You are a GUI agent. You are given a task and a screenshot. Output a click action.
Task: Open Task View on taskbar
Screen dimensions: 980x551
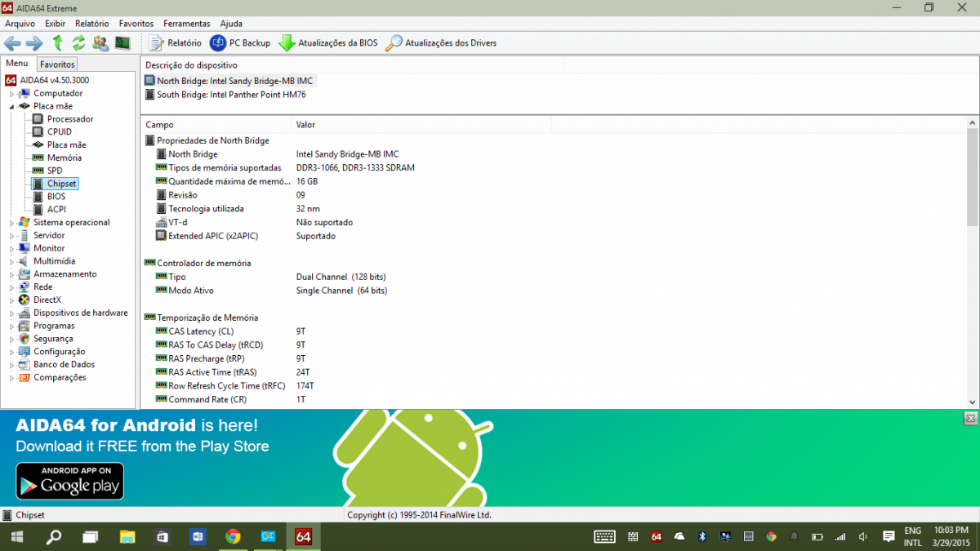89,536
